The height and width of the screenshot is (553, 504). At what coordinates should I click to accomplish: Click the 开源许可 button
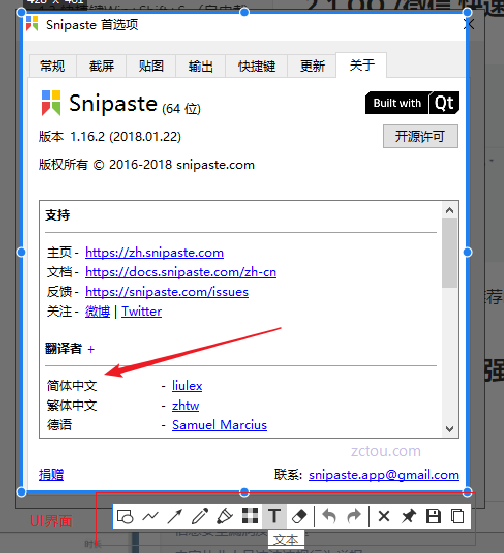(x=420, y=136)
